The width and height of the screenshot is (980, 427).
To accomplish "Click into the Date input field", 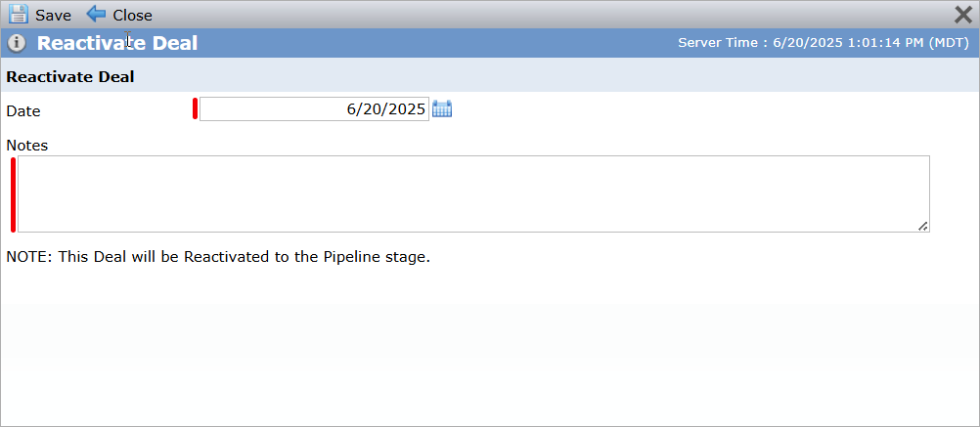I will coord(314,108).
